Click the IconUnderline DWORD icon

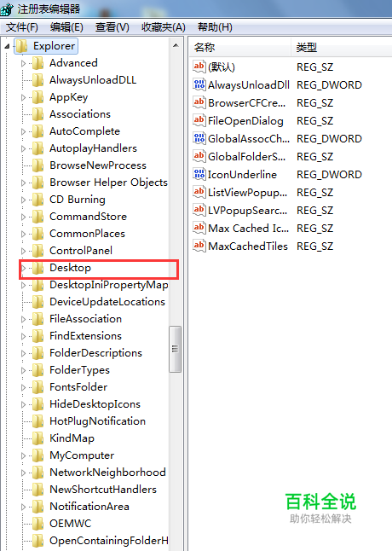(x=199, y=174)
